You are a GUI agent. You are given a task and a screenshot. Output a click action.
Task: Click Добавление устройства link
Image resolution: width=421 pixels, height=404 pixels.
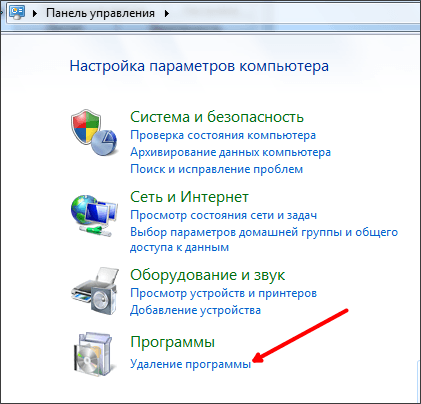pos(195,310)
